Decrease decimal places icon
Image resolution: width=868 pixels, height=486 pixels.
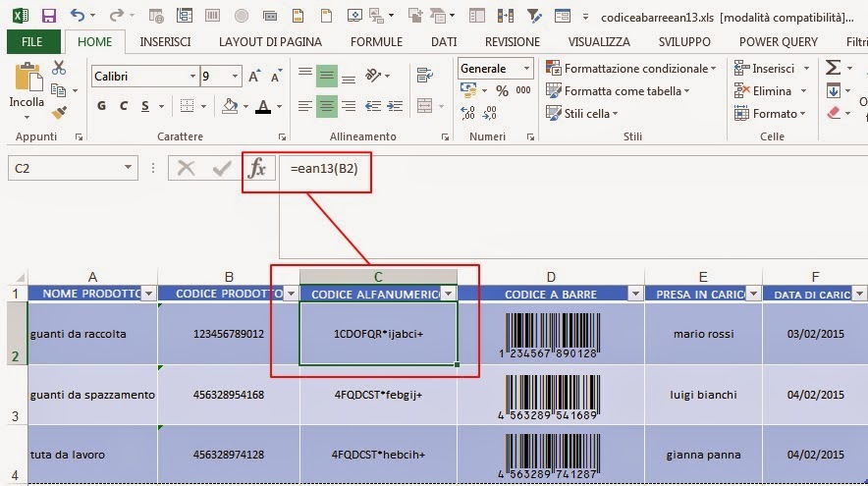click(x=489, y=114)
